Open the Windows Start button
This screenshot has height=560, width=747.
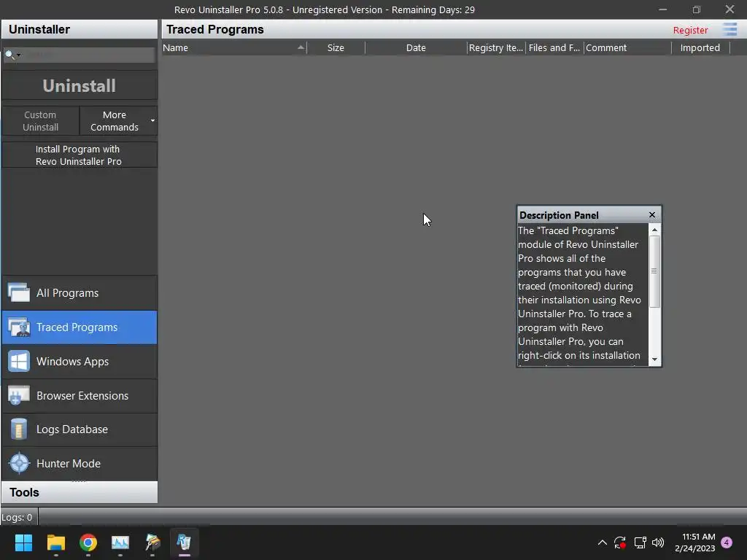coord(23,542)
